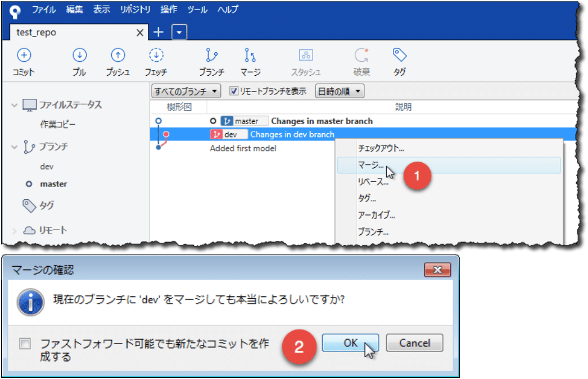Image resolution: width=588 pixels, height=379 pixels.
Task: Choose Merge (マージ...) in the context menu
Action: click(x=449, y=165)
